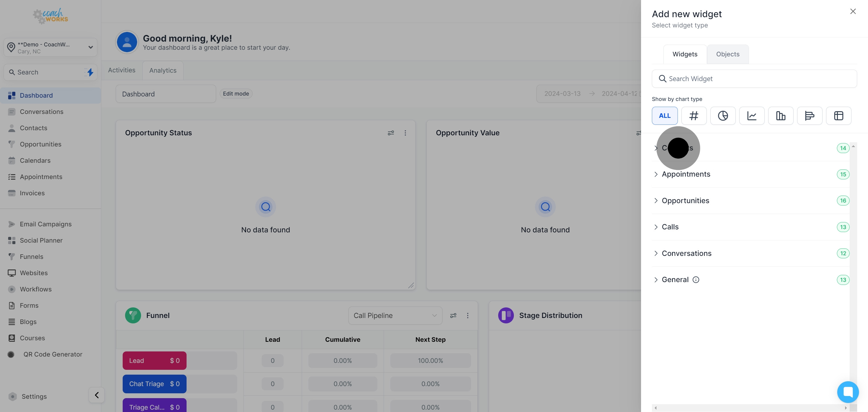Open Opportunity Status widget filter settings
868x412 pixels.
click(x=391, y=133)
